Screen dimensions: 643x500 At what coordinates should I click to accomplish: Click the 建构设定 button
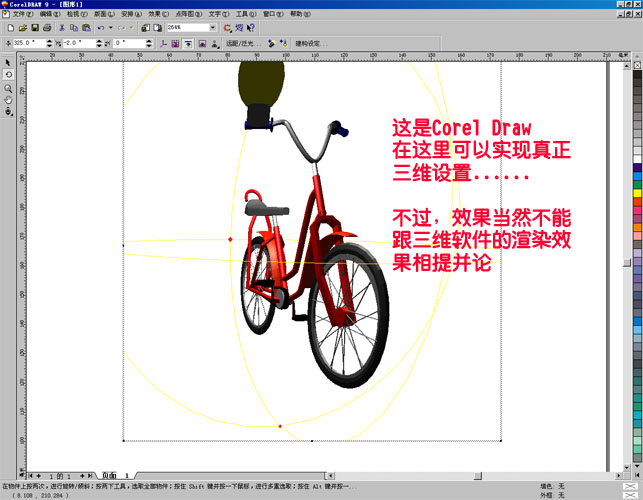[x=311, y=43]
